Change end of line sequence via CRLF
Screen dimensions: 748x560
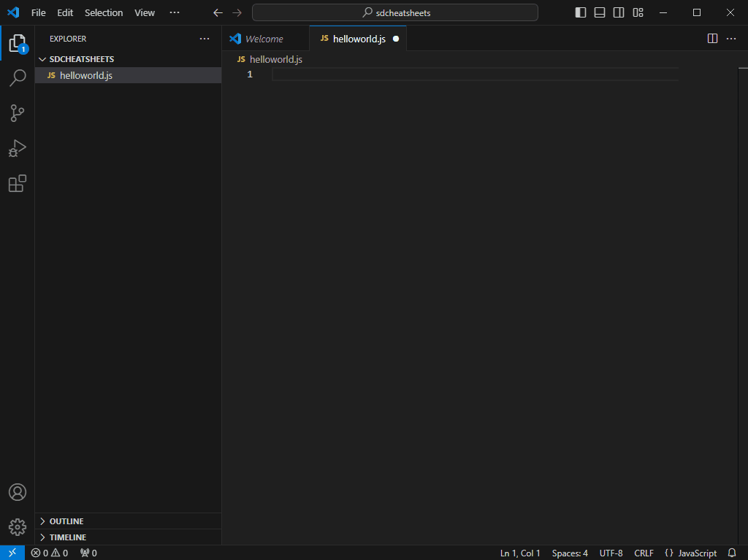click(x=644, y=553)
